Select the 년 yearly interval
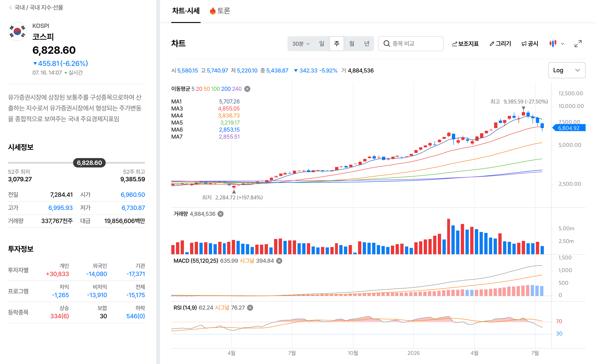Viewport: 595px width, 364px height. (366, 44)
